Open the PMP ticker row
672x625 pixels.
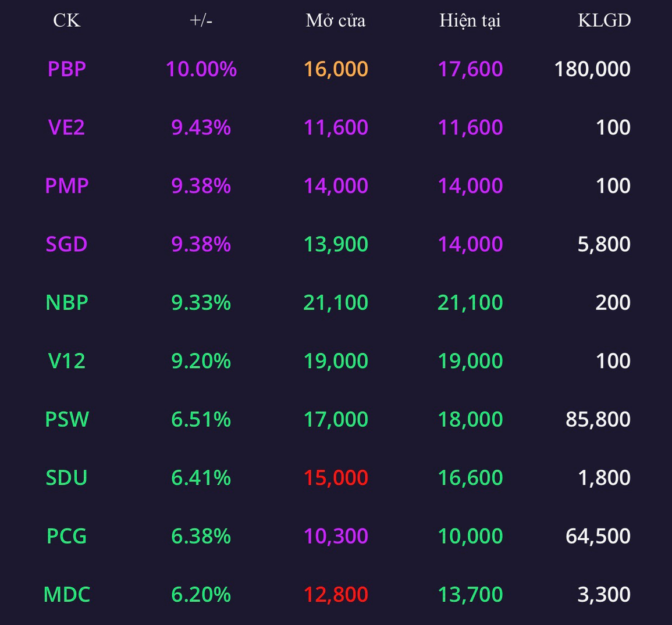(67, 186)
